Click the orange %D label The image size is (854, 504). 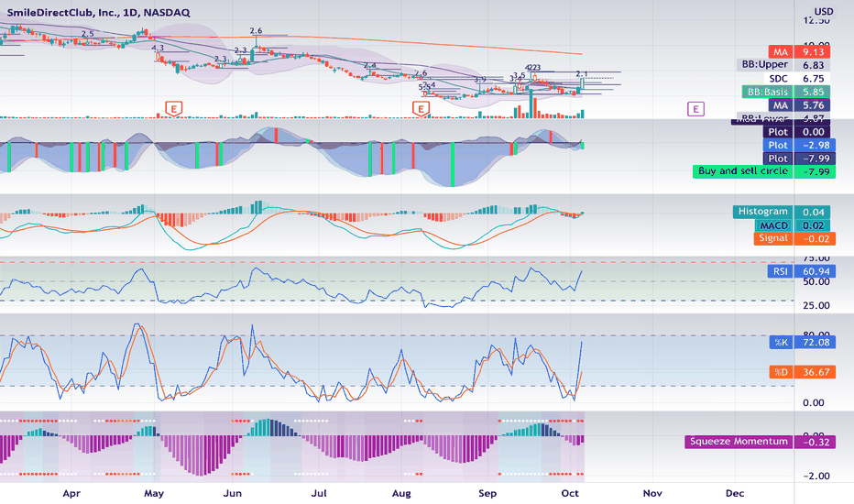[x=803, y=372]
